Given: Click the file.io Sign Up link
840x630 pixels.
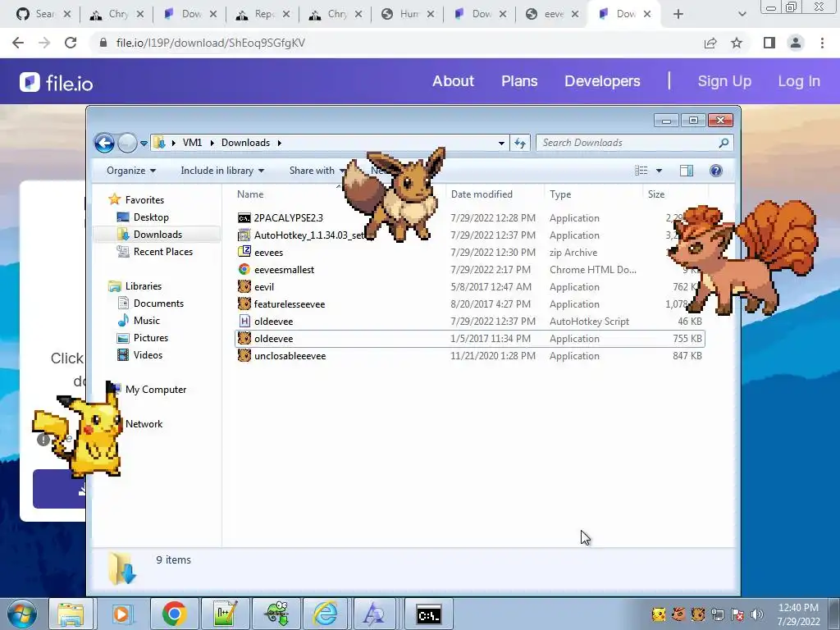Looking at the screenshot, I should pyautogui.click(x=724, y=81).
